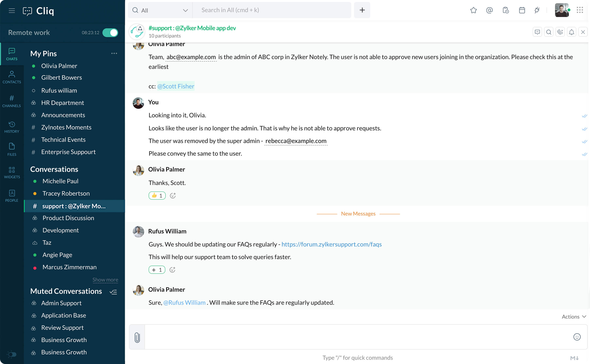Image resolution: width=590 pixels, height=364 pixels.
Task: Open the user profile avatar
Action: (x=562, y=10)
